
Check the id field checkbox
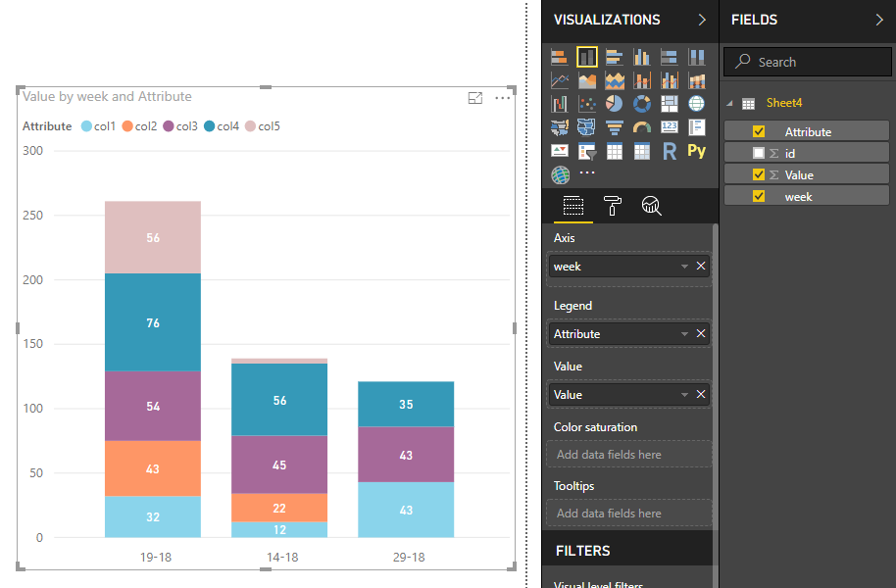[759, 153]
